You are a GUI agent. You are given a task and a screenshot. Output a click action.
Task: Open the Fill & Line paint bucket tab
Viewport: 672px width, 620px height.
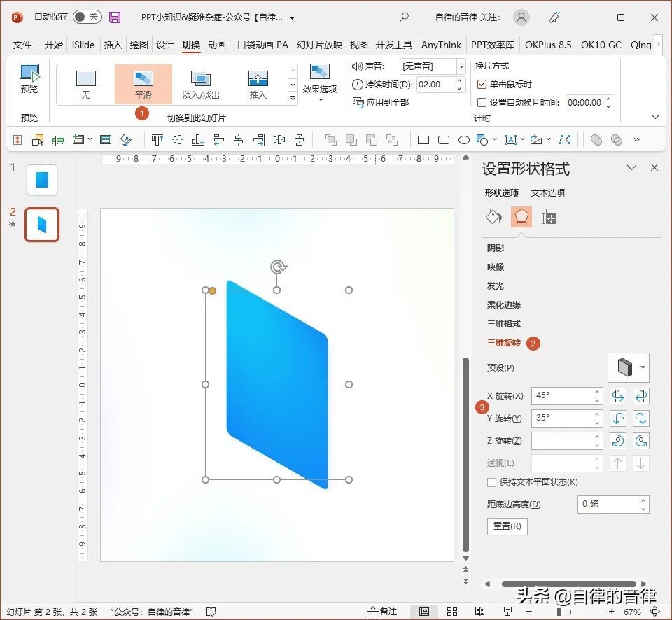(494, 217)
